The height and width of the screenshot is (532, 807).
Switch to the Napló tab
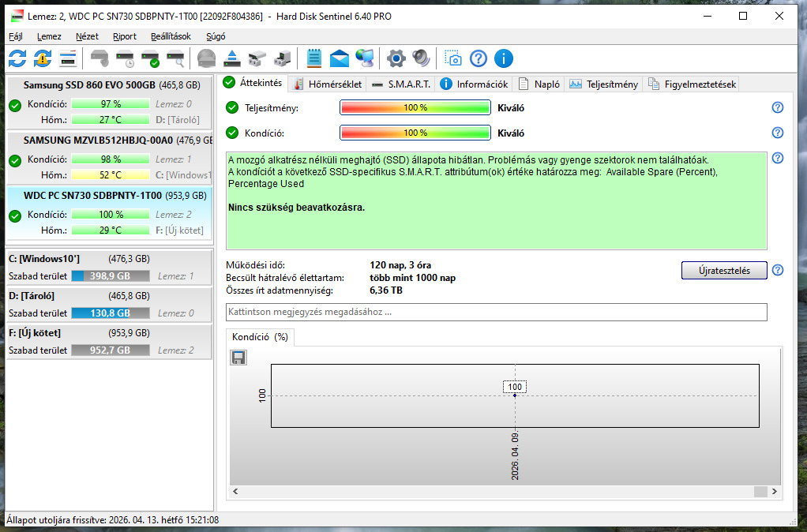pos(539,84)
